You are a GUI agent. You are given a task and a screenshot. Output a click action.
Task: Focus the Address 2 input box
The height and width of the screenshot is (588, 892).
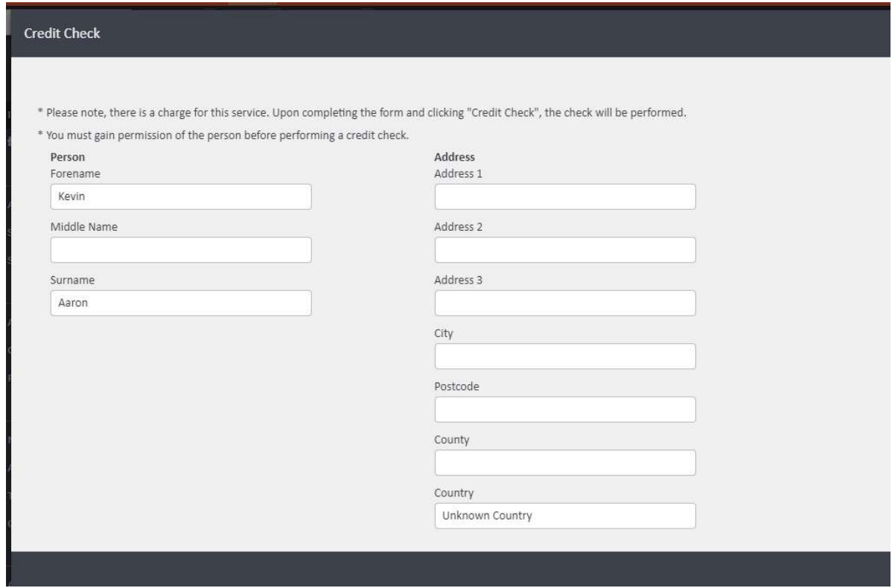pyautogui.click(x=564, y=250)
